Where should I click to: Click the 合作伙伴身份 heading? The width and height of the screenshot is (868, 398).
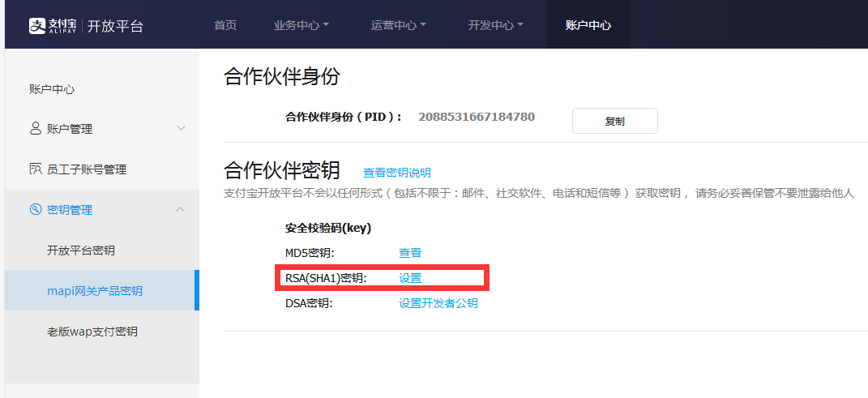[x=282, y=77]
